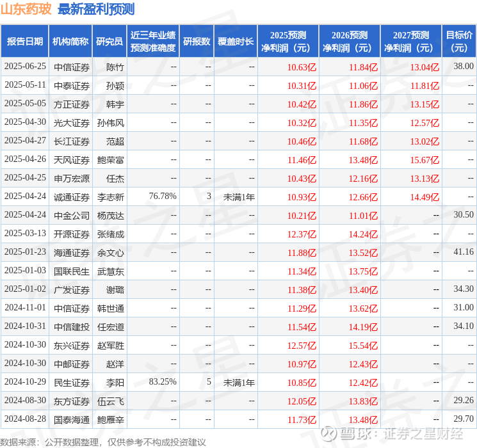Click target price 41.16
This screenshot has height=448, width=477.
click(464, 252)
